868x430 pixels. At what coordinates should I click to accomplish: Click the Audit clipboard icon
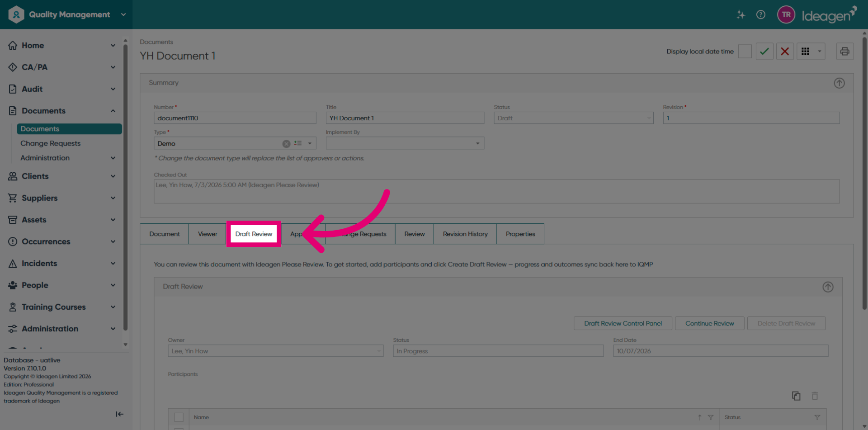(13, 89)
